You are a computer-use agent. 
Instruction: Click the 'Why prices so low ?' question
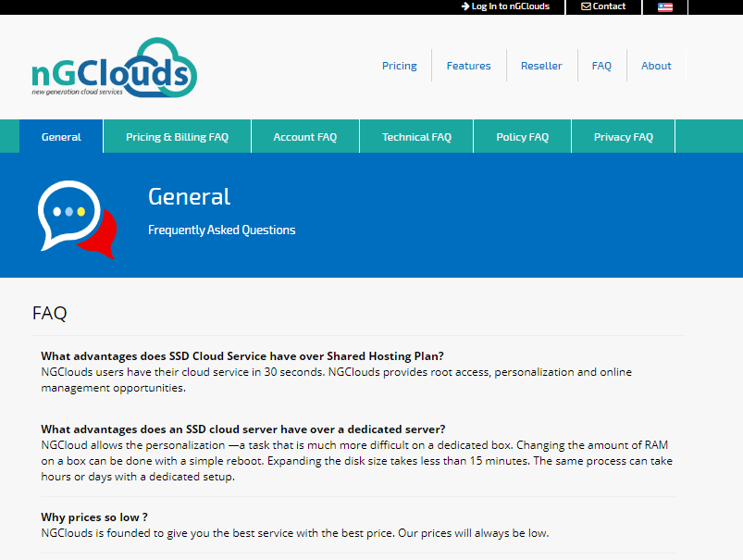94,516
